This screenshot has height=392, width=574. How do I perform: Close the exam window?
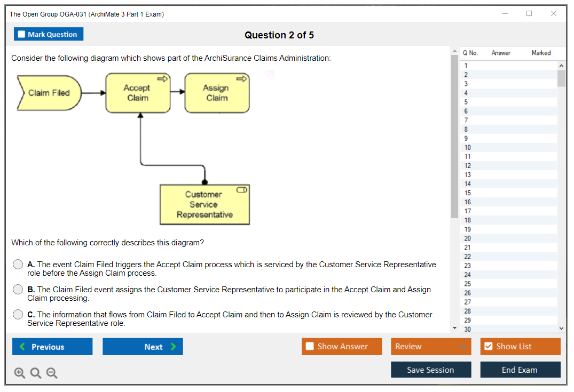point(553,14)
